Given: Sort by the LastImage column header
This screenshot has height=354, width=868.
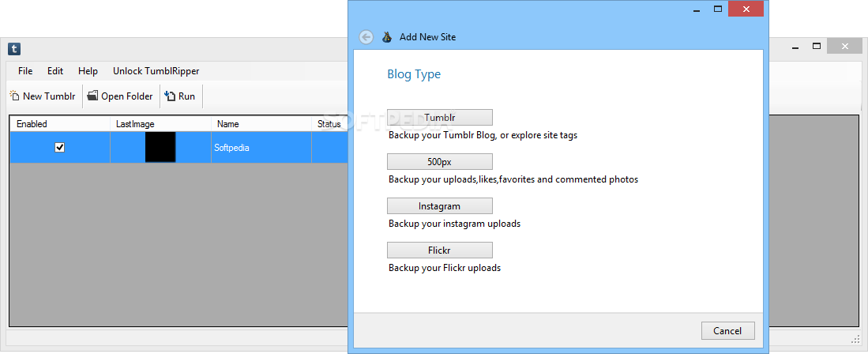Looking at the screenshot, I should tap(160, 124).
